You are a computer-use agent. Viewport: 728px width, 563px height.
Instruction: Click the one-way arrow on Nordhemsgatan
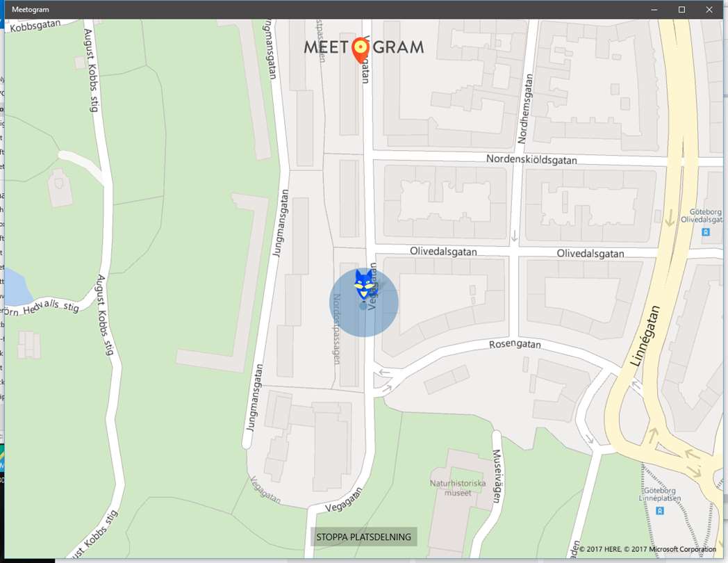point(514,236)
